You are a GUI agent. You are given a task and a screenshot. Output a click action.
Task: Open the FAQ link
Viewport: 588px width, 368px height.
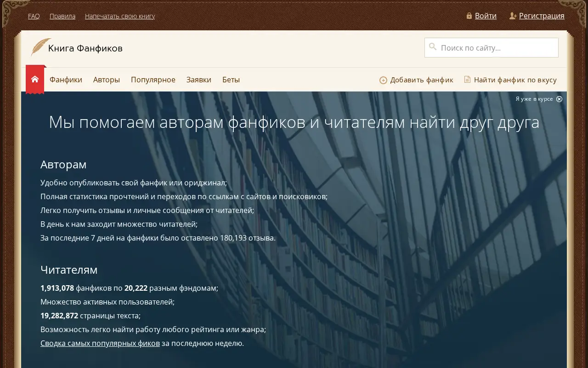(x=34, y=16)
